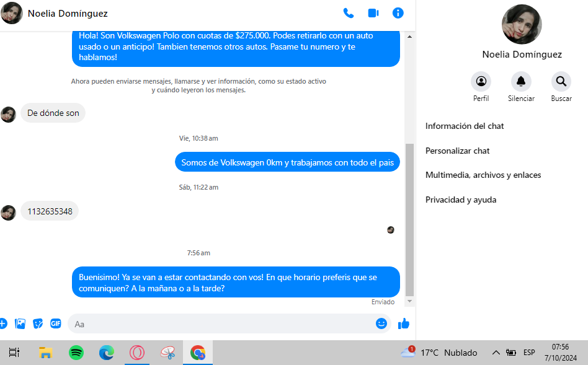Open the weather widget showing 17°C Nublado
The height and width of the screenshot is (365, 588).
[439, 352]
